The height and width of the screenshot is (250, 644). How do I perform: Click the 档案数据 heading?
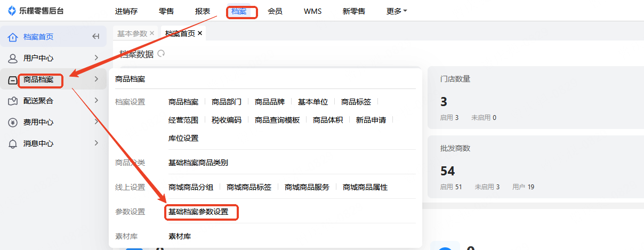[x=136, y=53]
